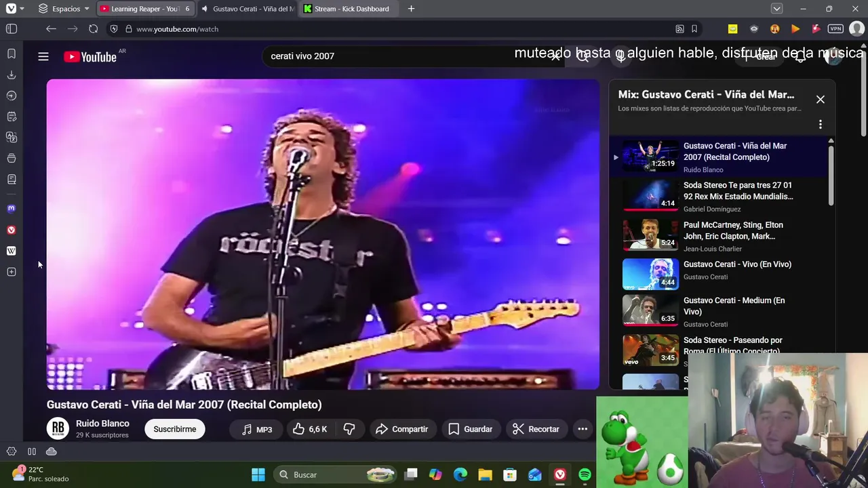Click the Guardar save button
Image resolution: width=868 pixels, height=488 pixels.
point(471,429)
